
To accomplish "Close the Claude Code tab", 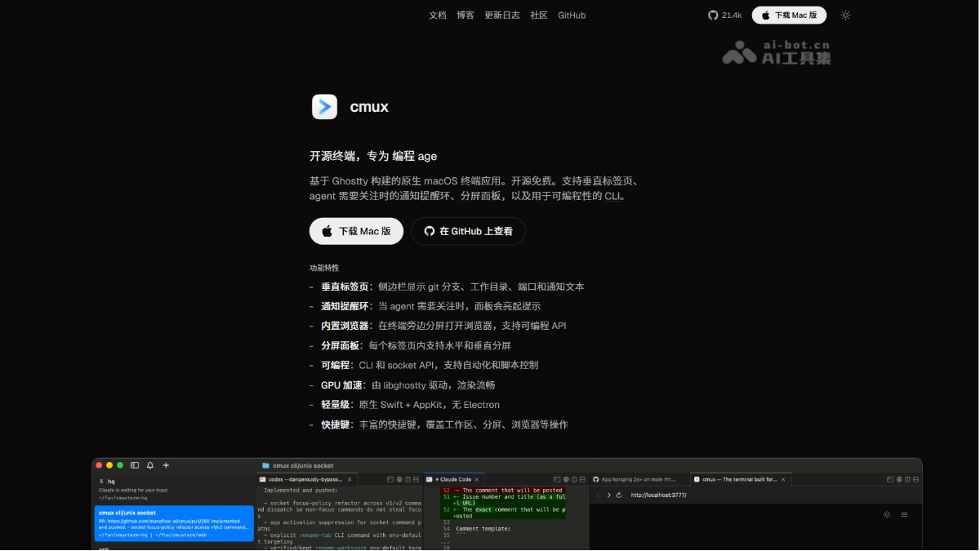I will click(477, 479).
